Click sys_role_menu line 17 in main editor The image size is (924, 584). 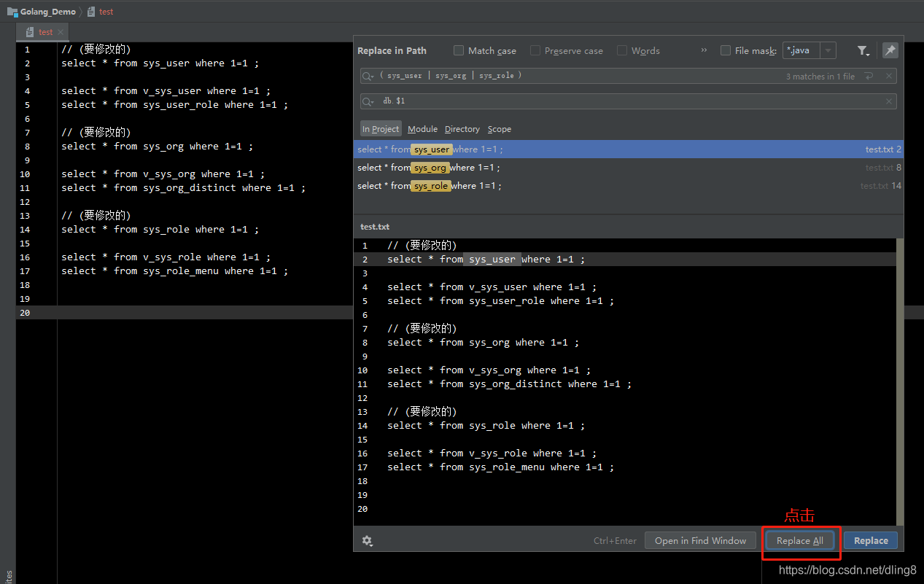pyautogui.click(x=175, y=270)
